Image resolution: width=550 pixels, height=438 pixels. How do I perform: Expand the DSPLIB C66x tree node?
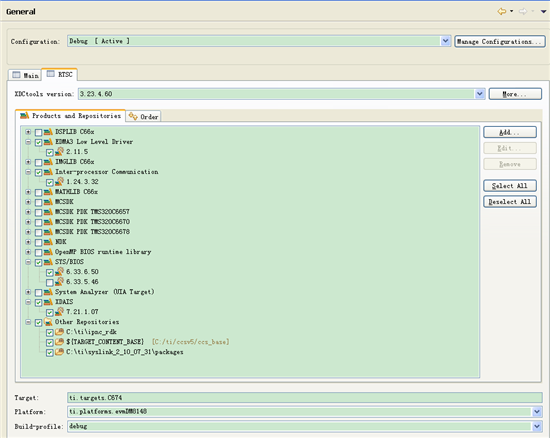[x=28, y=132]
